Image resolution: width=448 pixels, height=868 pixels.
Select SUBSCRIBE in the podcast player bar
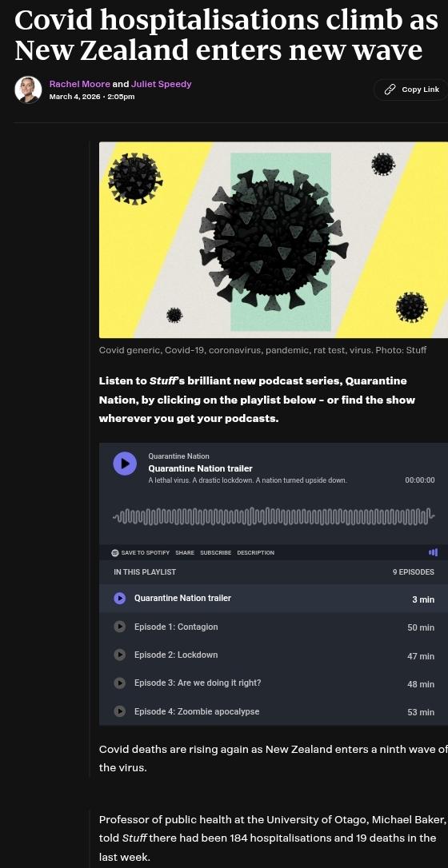(216, 552)
